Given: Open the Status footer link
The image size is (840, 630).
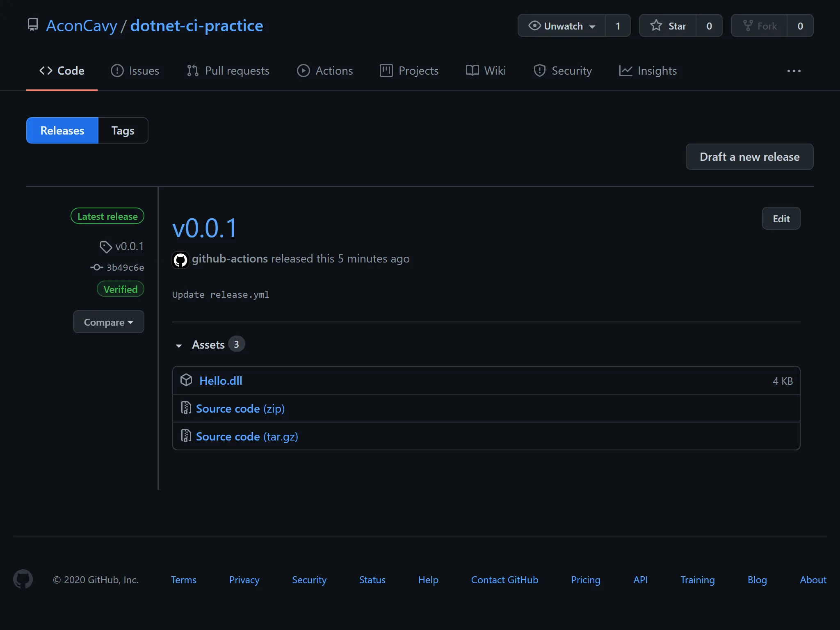Looking at the screenshot, I should pos(372,580).
